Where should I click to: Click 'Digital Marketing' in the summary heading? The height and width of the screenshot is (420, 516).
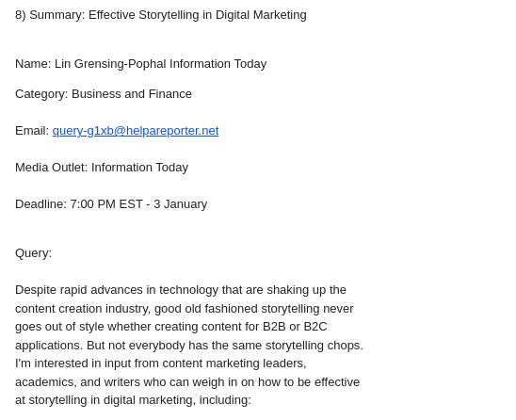(x=261, y=15)
